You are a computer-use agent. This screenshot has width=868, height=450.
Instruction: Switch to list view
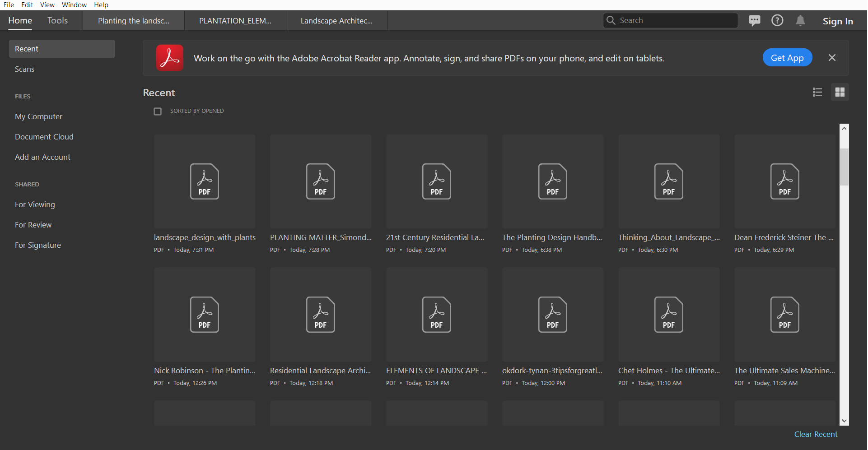817,92
